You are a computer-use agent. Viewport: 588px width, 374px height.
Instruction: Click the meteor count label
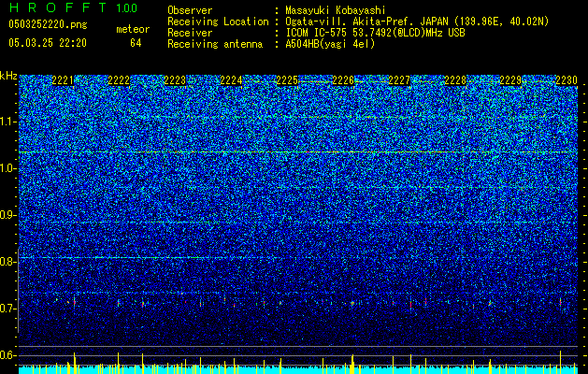pyautogui.click(x=133, y=29)
